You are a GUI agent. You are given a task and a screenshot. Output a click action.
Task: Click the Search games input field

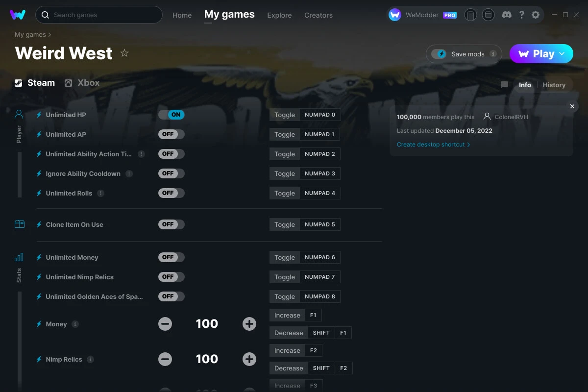coord(99,15)
